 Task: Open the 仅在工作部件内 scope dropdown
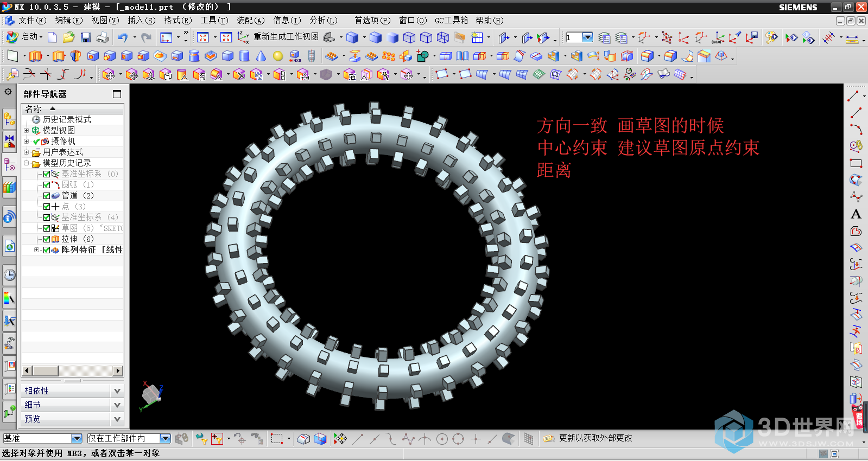tap(165, 438)
